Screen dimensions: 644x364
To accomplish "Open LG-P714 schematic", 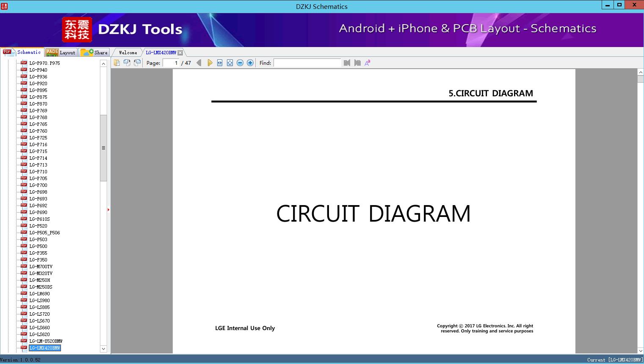I will [38, 158].
